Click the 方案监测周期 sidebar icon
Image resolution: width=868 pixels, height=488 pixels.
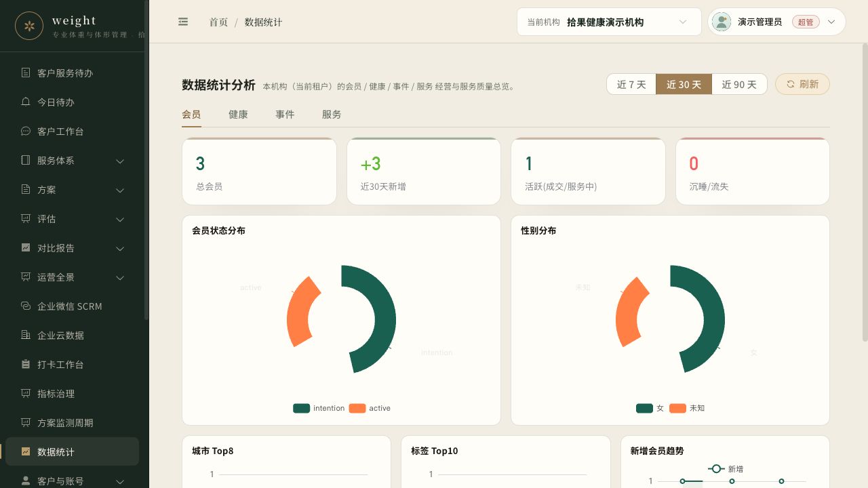(x=26, y=422)
